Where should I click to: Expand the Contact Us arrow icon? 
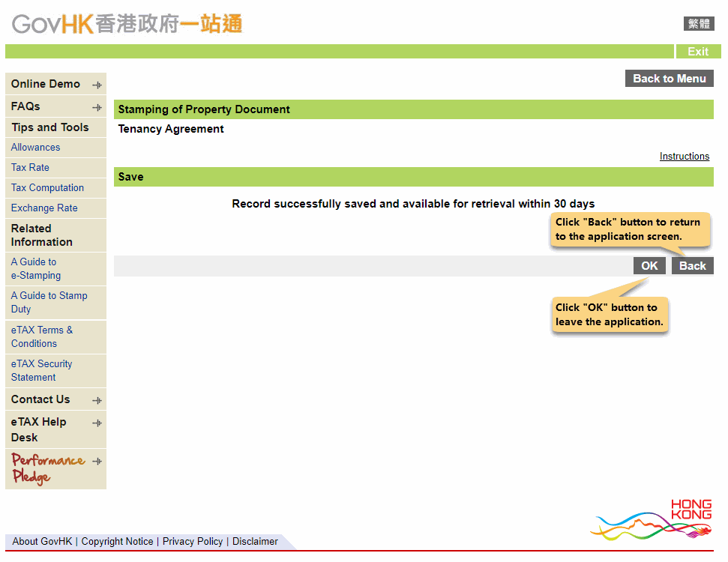pos(97,400)
